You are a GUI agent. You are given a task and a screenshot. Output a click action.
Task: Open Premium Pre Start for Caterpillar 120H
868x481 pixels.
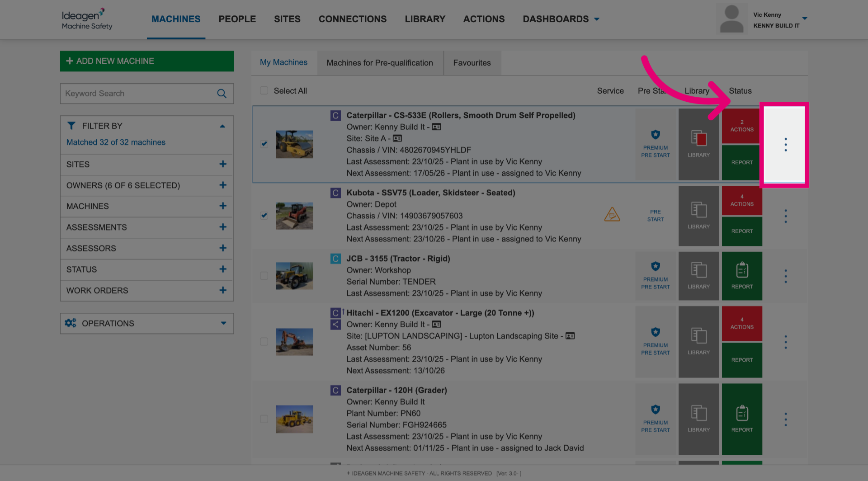(655, 419)
